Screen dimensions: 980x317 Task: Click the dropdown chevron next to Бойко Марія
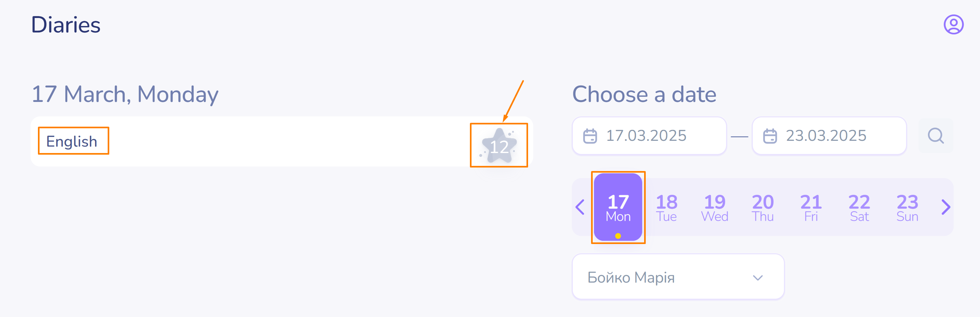[758, 278]
